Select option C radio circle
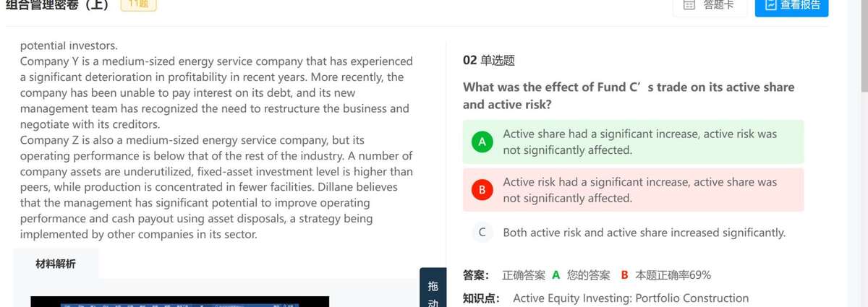Screen dimensions: 868x307 coord(482,233)
